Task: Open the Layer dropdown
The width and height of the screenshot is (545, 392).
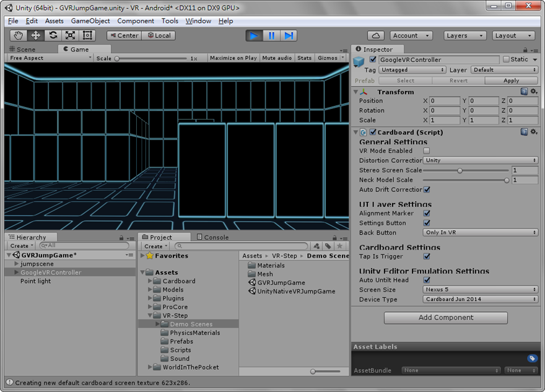Action: pyautogui.click(x=504, y=70)
